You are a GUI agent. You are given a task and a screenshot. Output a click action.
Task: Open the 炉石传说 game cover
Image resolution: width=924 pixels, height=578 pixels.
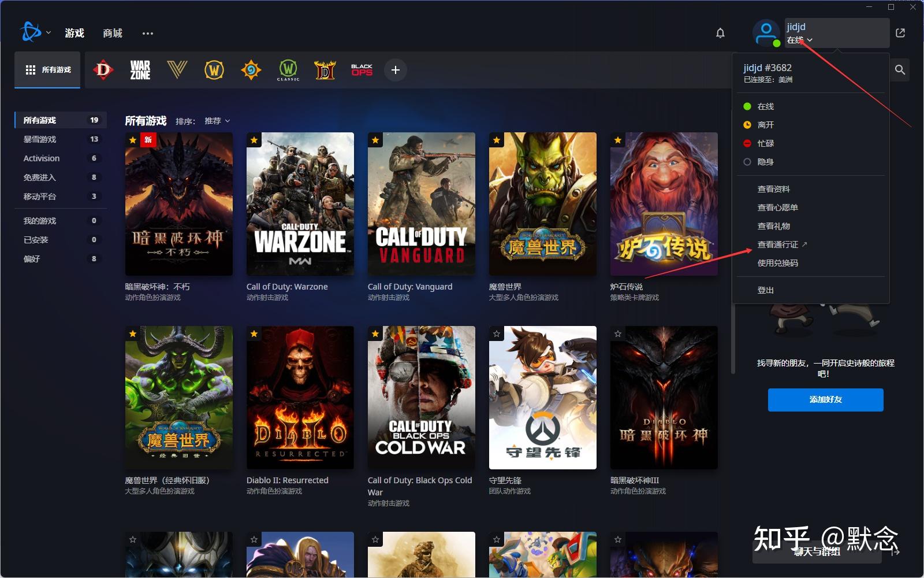pos(664,204)
